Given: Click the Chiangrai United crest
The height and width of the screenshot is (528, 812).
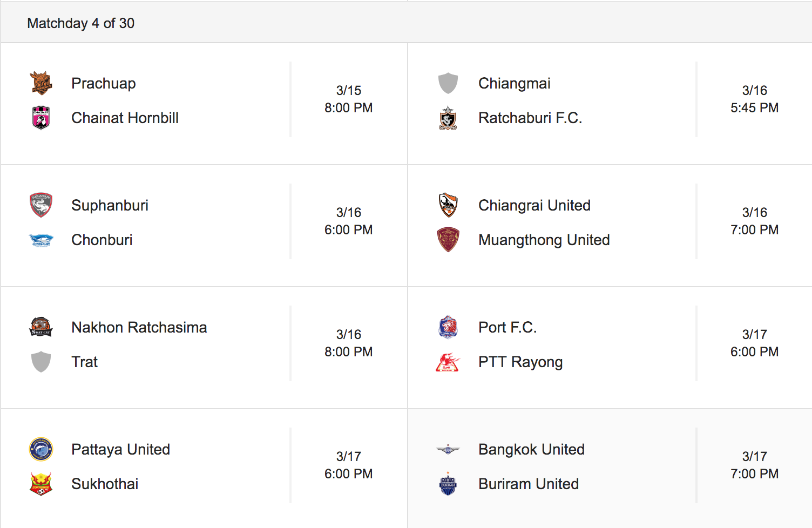Looking at the screenshot, I should (448, 205).
